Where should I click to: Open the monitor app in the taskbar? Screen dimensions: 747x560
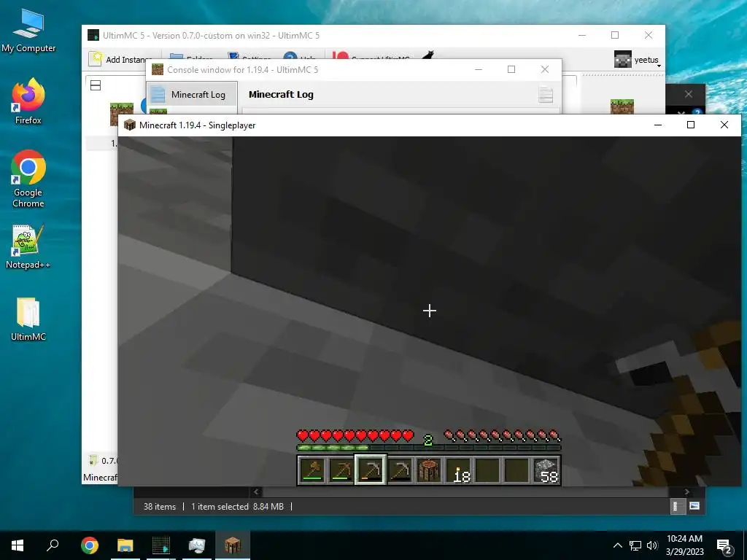(197, 545)
